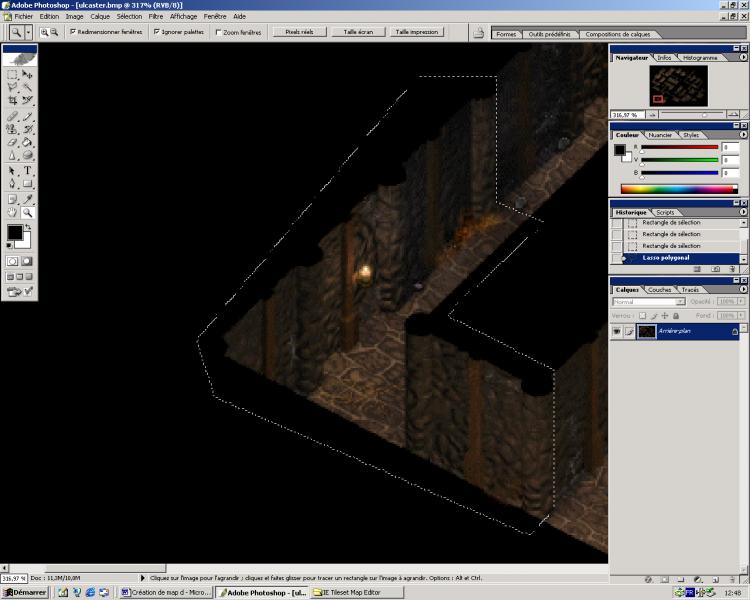Select the Magic Wand tool
Image resolution: width=750 pixels, height=600 pixels.
27,87
